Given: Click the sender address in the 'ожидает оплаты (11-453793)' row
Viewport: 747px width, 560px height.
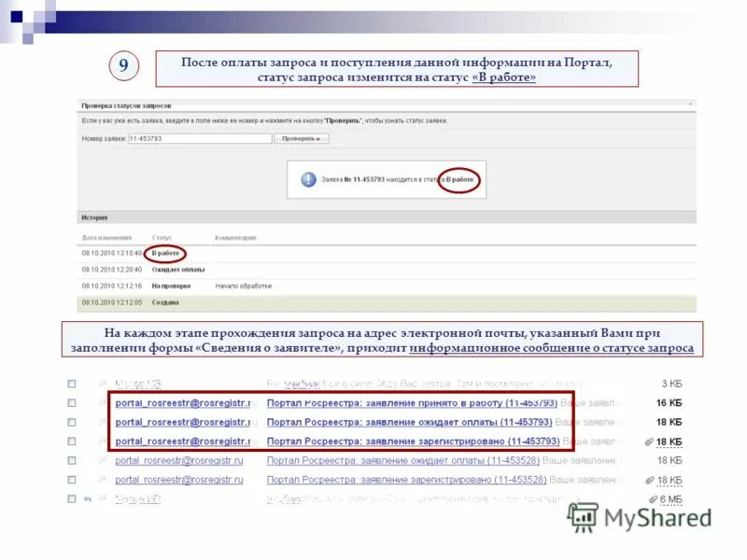Looking at the screenshot, I should click(x=183, y=423).
